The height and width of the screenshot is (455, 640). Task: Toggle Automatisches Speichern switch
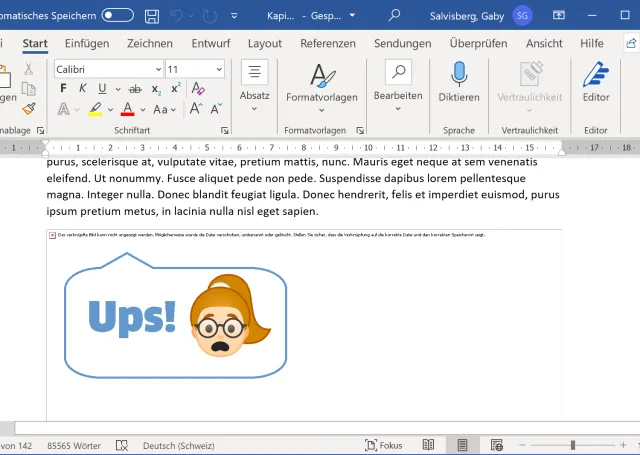click(117, 16)
